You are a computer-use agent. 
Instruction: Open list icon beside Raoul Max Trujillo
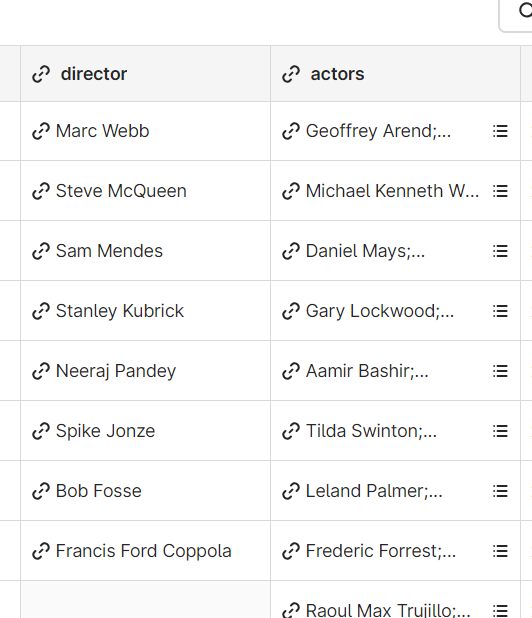click(x=500, y=611)
